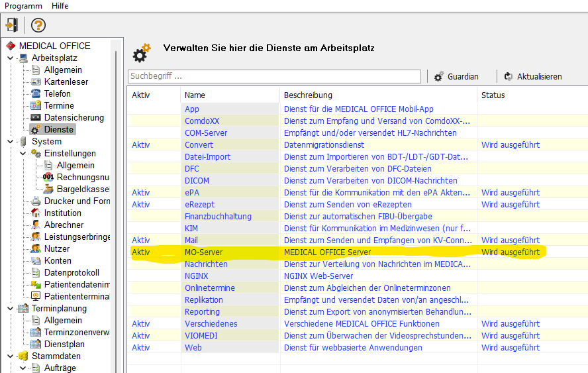Click the Abrechner person icon

36,225
